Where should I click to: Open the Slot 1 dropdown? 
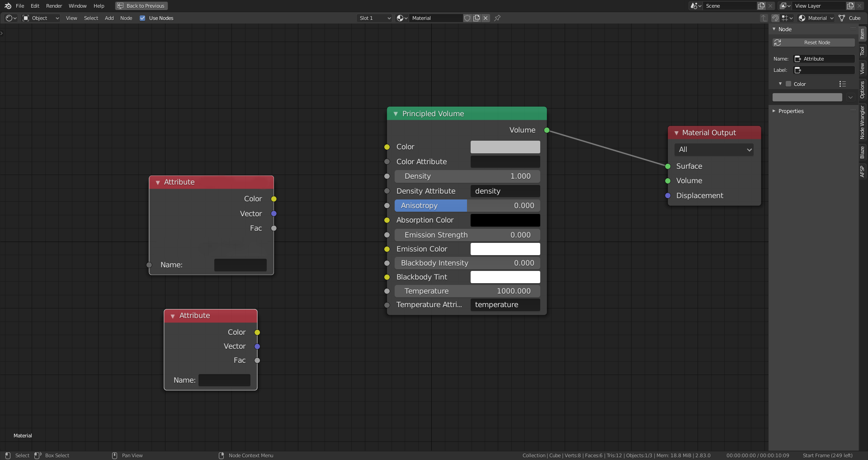[x=374, y=18]
